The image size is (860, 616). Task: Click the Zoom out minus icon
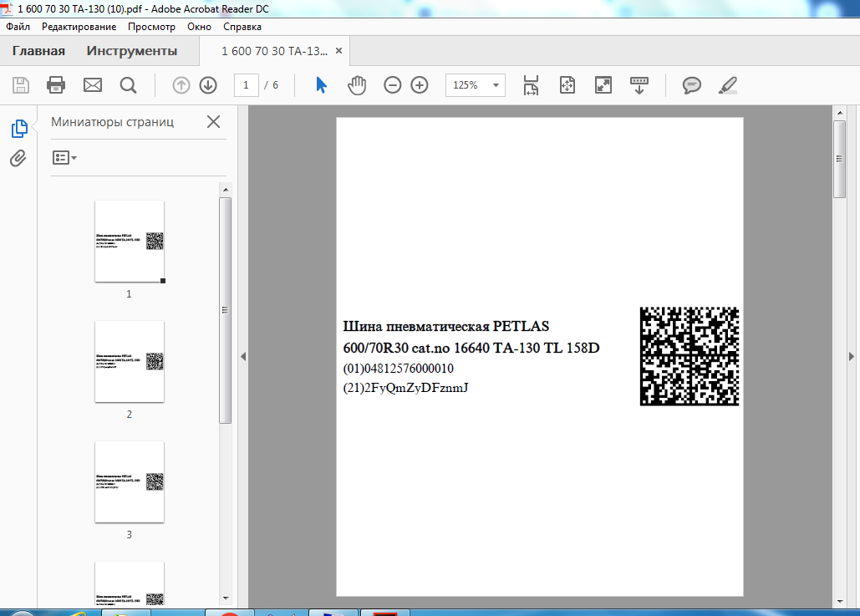pos(393,85)
